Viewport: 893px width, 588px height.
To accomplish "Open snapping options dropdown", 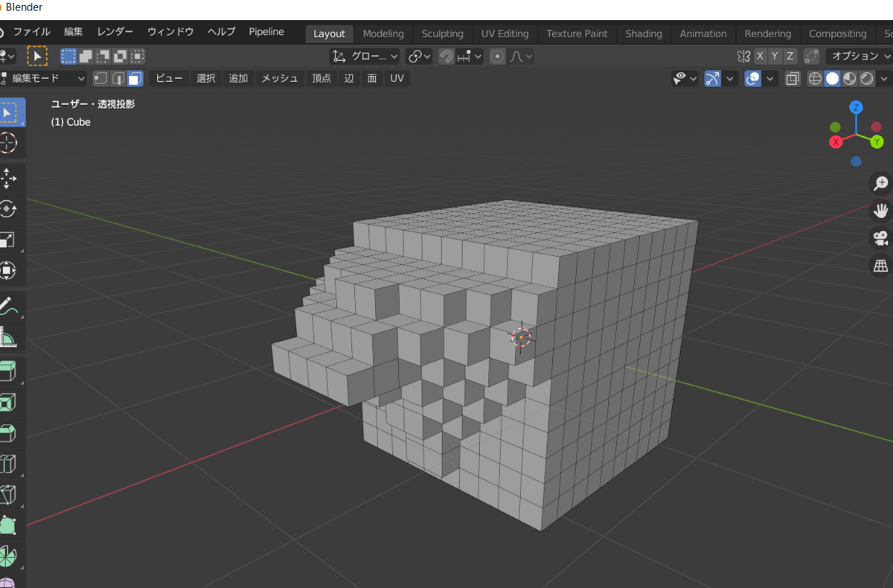I will click(x=470, y=56).
